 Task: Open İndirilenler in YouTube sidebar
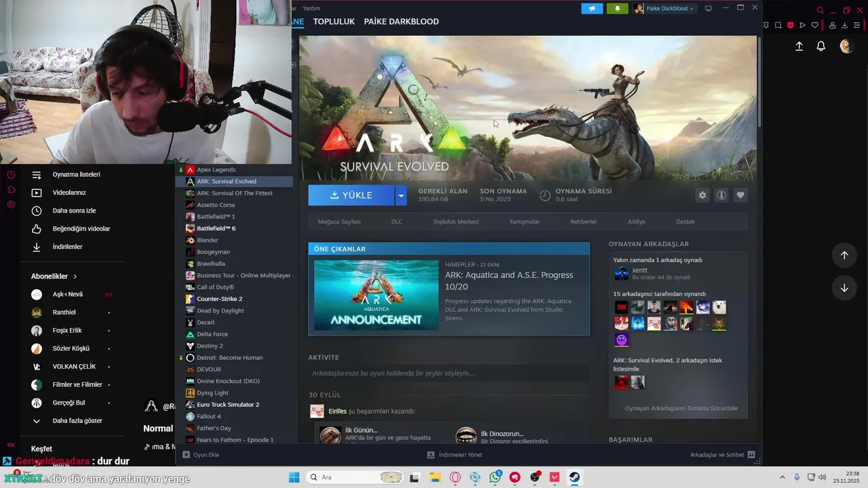(x=67, y=247)
